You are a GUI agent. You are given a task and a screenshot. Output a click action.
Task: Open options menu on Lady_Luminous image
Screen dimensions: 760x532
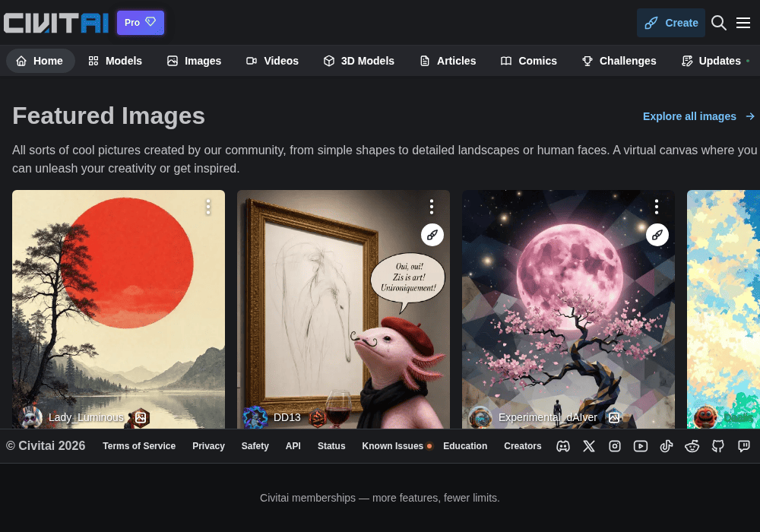208,207
